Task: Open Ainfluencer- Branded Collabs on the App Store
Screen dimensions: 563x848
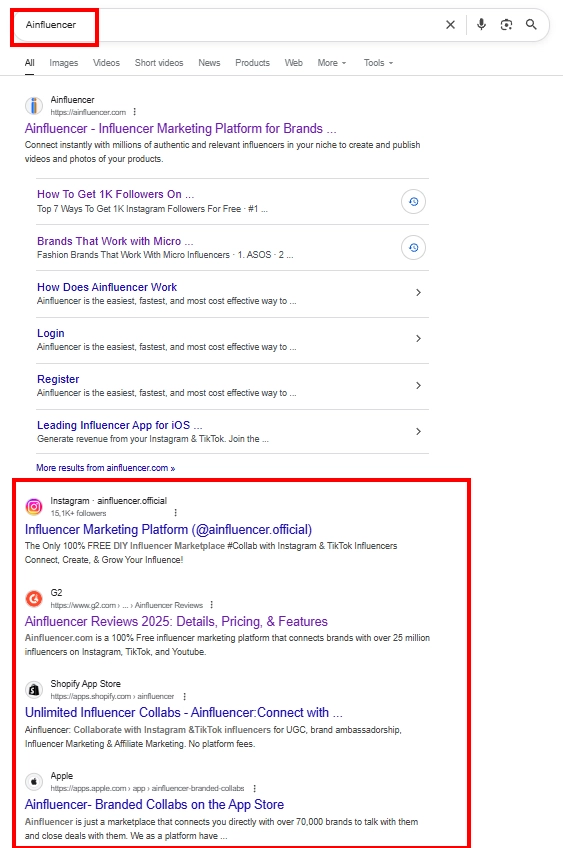Action: point(154,805)
